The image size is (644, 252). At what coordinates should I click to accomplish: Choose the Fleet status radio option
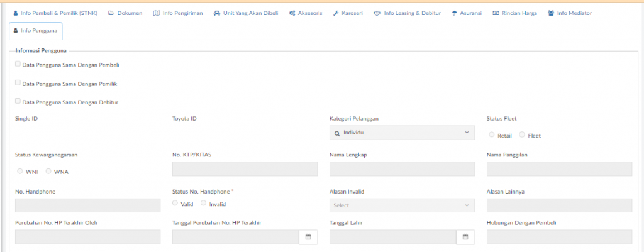(x=522, y=134)
